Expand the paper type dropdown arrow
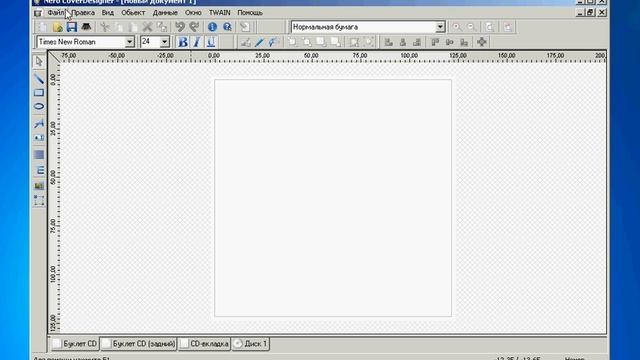 440,27
